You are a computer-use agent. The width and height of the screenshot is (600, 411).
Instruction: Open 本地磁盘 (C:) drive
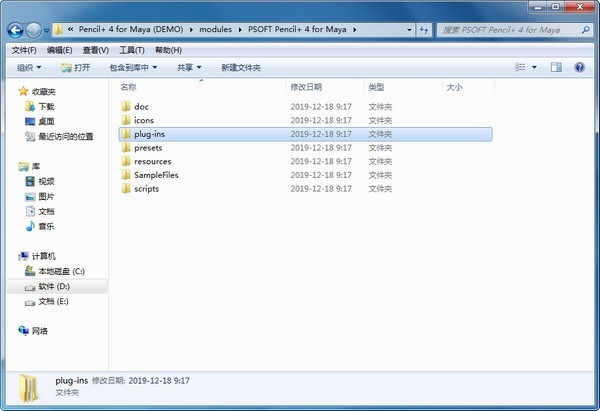click(x=61, y=271)
